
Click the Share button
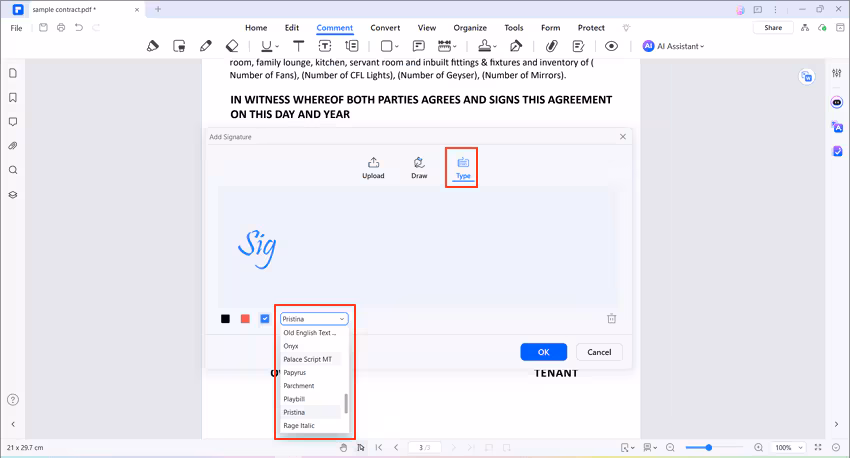[773, 28]
